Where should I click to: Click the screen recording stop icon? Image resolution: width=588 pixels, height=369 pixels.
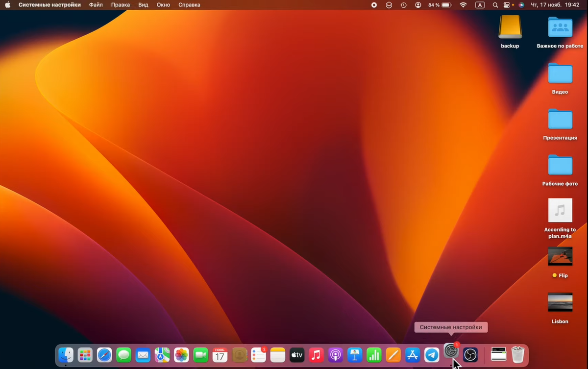click(x=374, y=5)
